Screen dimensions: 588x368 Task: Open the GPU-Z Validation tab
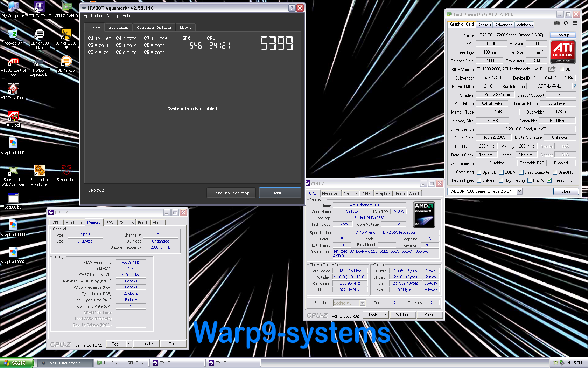pyautogui.click(x=524, y=25)
